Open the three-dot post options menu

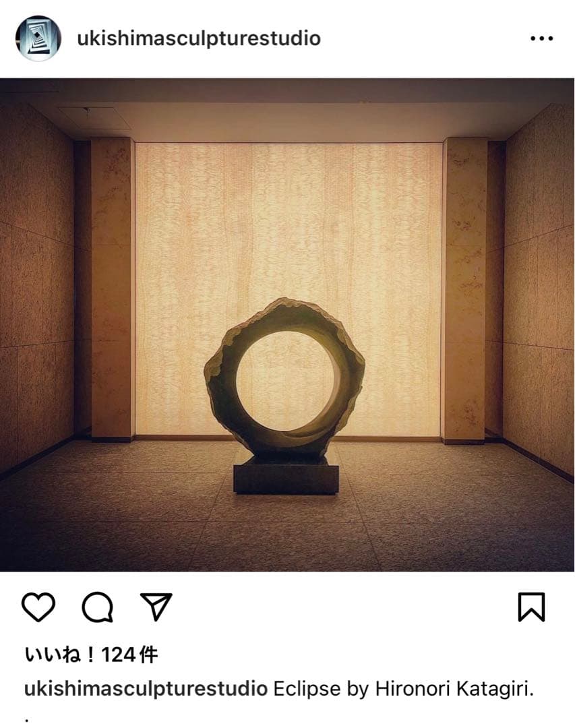(x=541, y=38)
